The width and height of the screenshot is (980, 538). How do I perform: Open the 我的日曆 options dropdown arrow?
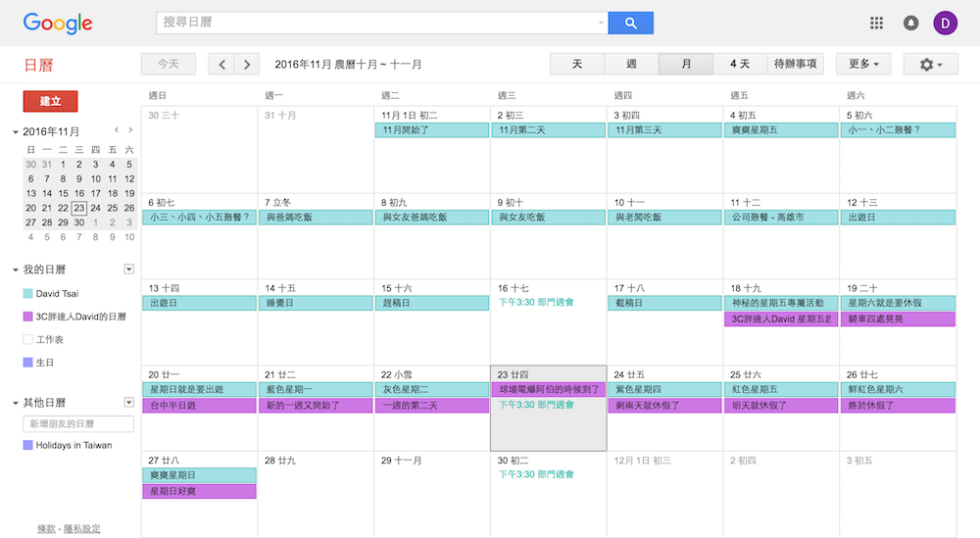click(128, 269)
